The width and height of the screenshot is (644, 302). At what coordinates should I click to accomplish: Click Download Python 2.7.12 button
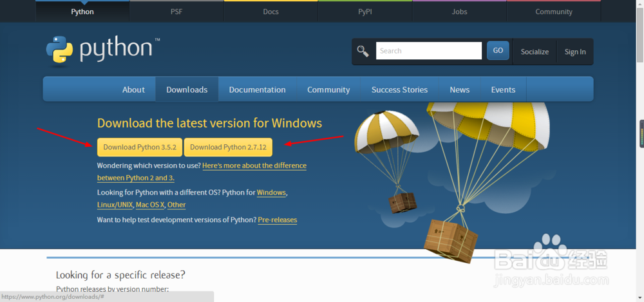tap(228, 147)
